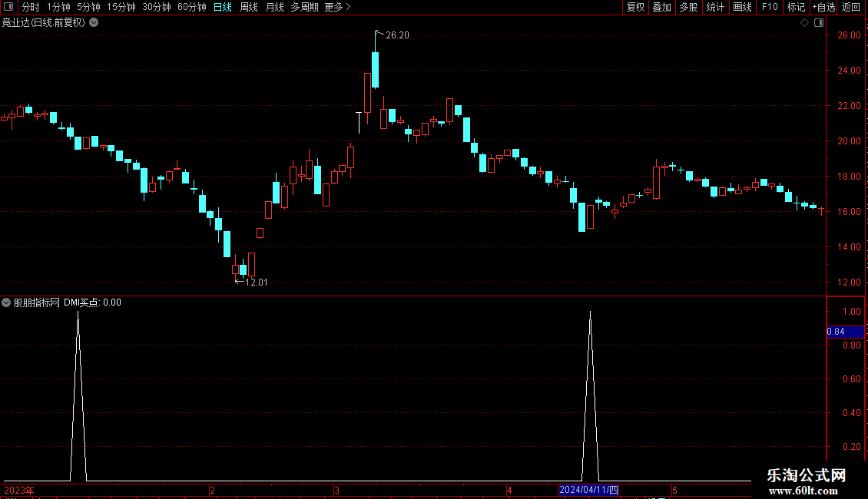Expand the indicator dropdown beside 股朋指标网

tap(6, 302)
